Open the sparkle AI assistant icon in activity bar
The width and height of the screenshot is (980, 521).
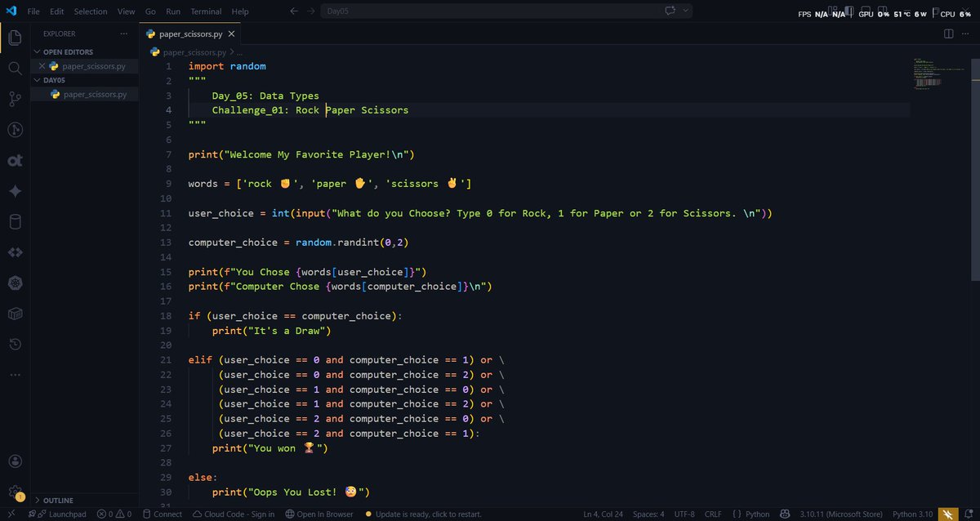(15, 191)
